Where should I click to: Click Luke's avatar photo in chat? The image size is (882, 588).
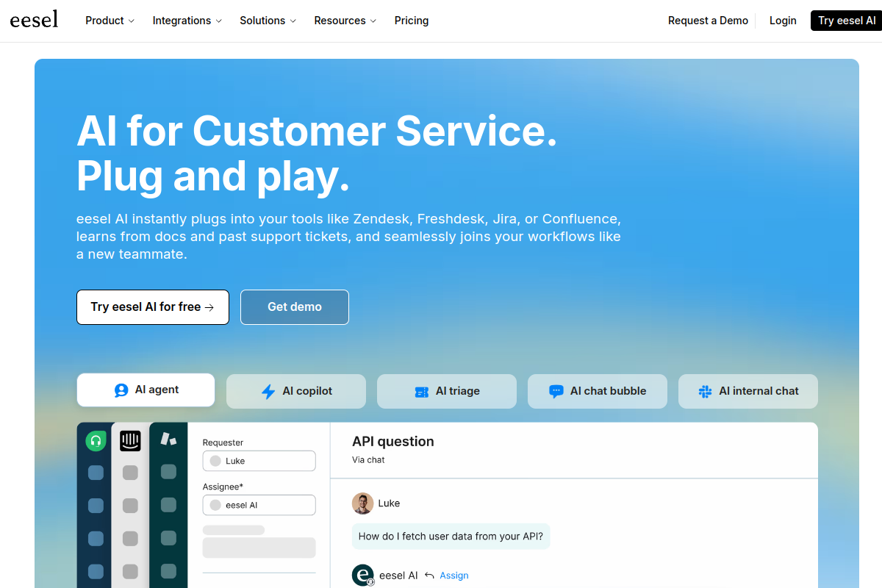pos(362,503)
